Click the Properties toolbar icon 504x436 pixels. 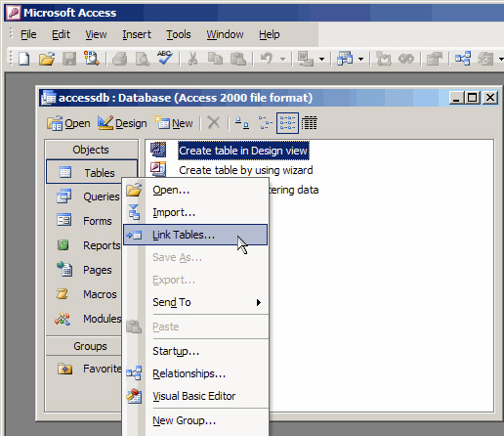tap(435, 59)
